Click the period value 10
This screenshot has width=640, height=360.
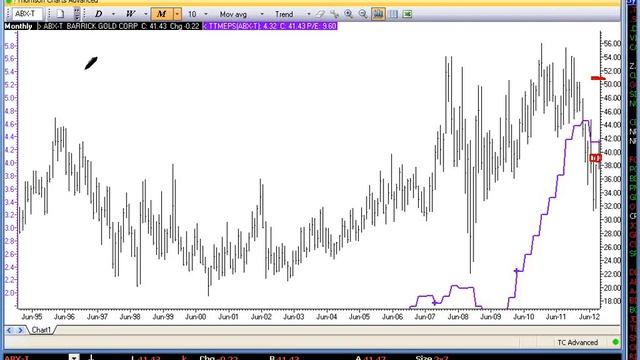pyautogui.click(x=192, y=14)
